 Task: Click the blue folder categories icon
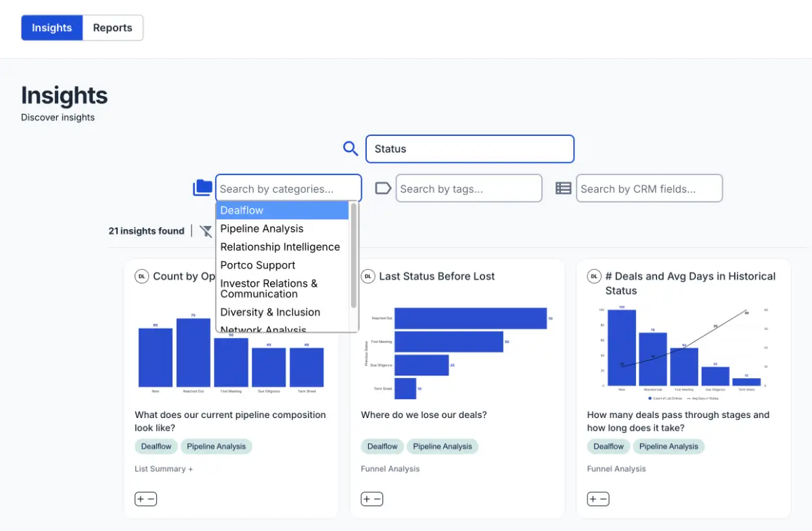click(x=202, y=188)
